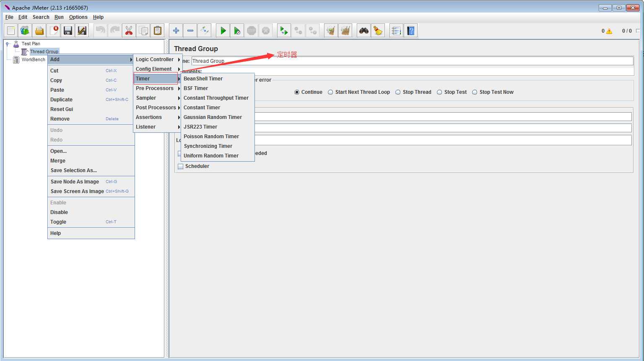
Task: Expand the Pre Processors submenu
Action: point(158,88)
